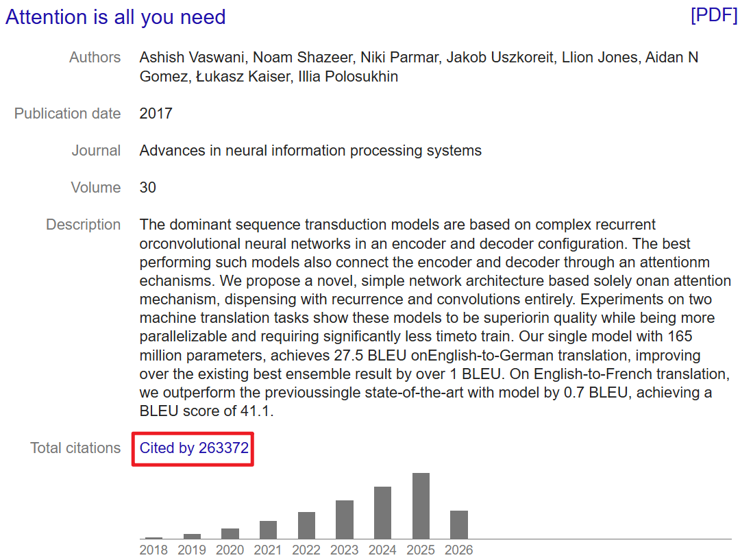Select the 2021 bar in citations chart
The image size is (740, 560).
point(268,530)
